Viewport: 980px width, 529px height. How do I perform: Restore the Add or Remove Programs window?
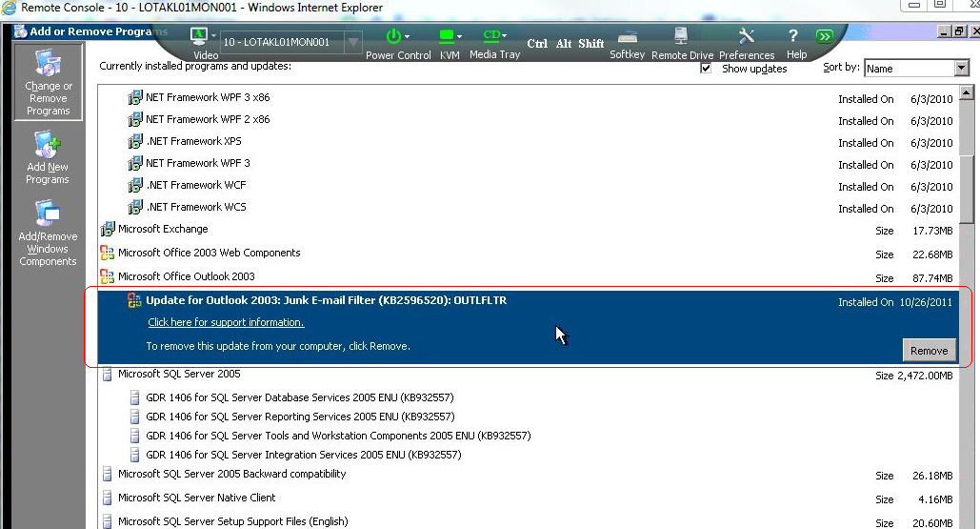click(959, 31)
